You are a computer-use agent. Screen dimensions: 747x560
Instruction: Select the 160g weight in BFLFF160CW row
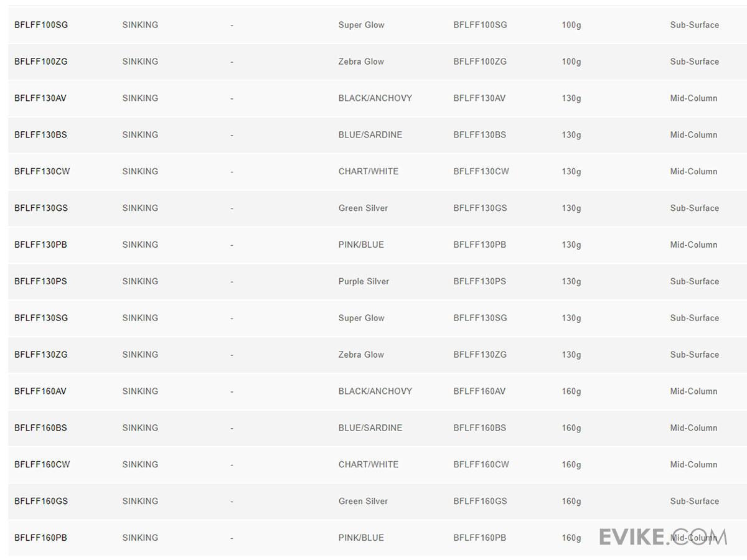click(x=571, y=465)
